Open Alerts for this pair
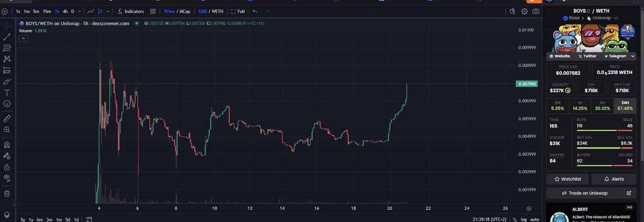 (x=614, y=179)
